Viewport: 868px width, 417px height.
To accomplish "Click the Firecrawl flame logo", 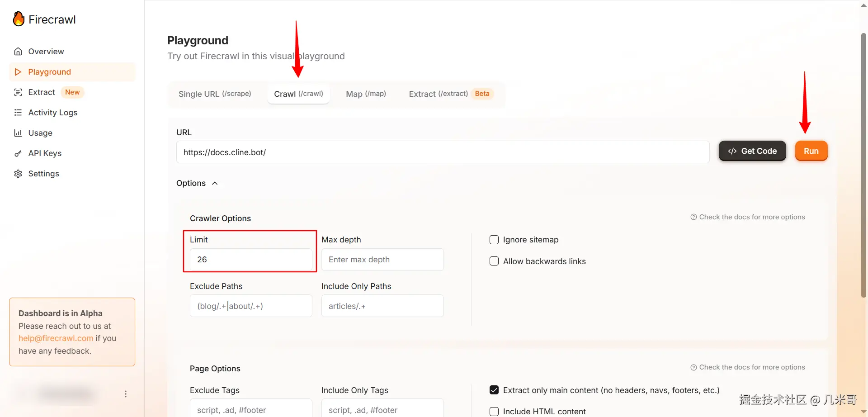I will coord(19,19).
